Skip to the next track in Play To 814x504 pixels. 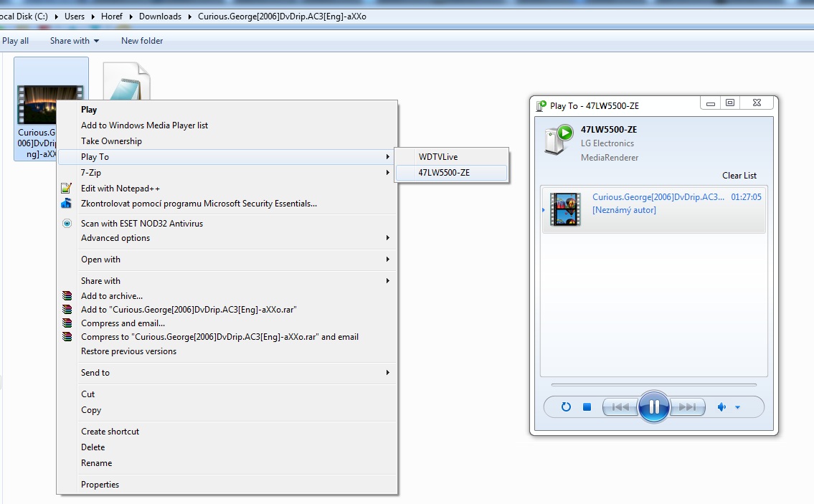click(x=687, y=407)
